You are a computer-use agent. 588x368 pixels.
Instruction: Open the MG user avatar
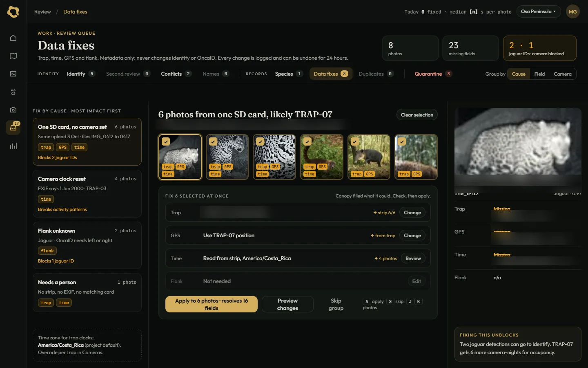click(x=573, y=12)
